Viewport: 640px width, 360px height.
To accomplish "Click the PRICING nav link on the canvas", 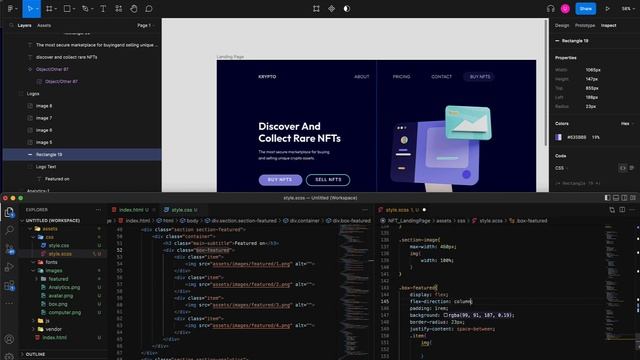I will (x=402, y=77).
